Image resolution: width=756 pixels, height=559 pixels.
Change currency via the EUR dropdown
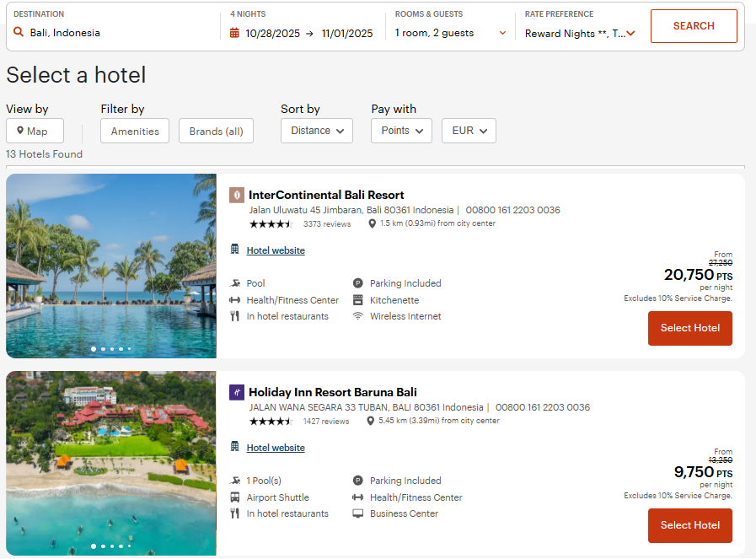tap(469, 131)
